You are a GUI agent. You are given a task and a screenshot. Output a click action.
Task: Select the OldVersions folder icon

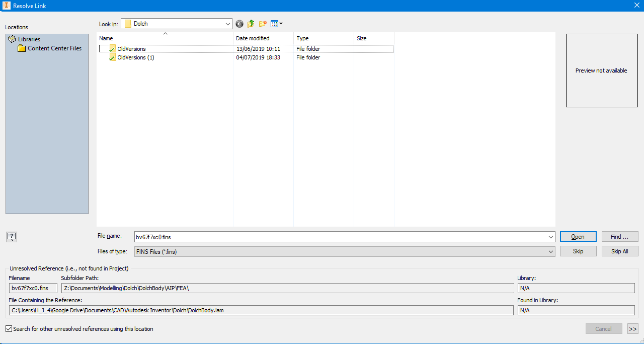tap(112, 48)
